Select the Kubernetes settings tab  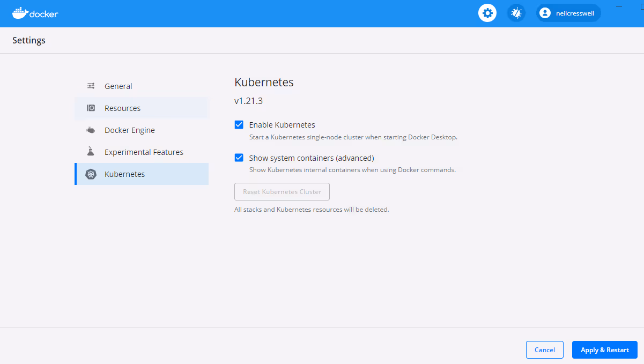click(142, 174)
